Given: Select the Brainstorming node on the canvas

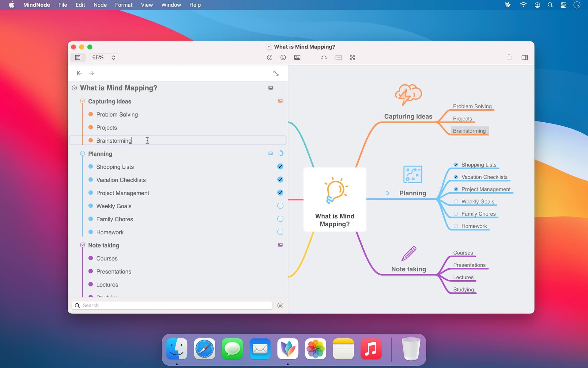Looking at the screenshot, I should [x=469, y=131].
